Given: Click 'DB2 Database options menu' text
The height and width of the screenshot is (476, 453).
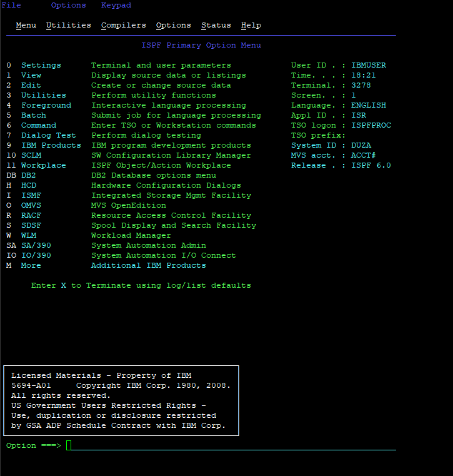Looking at the screenshot, I should click(x=154, y=176).
